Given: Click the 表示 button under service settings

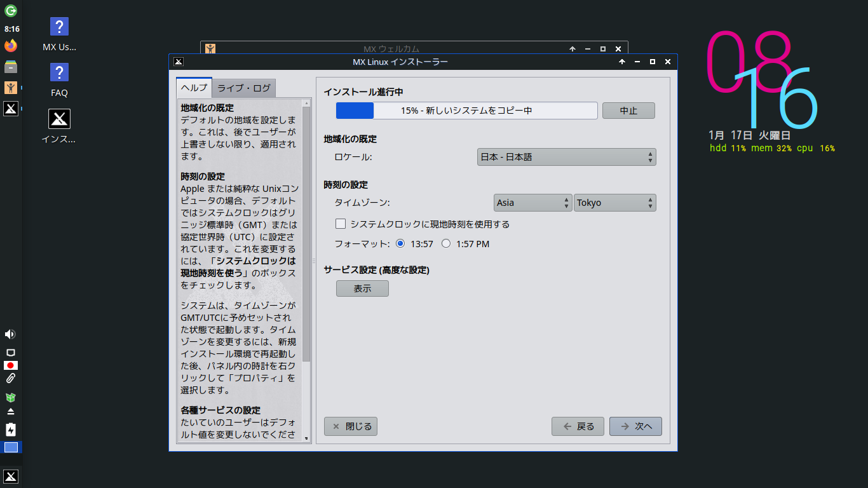Looking at the screenshot, I should coord(362,288).
